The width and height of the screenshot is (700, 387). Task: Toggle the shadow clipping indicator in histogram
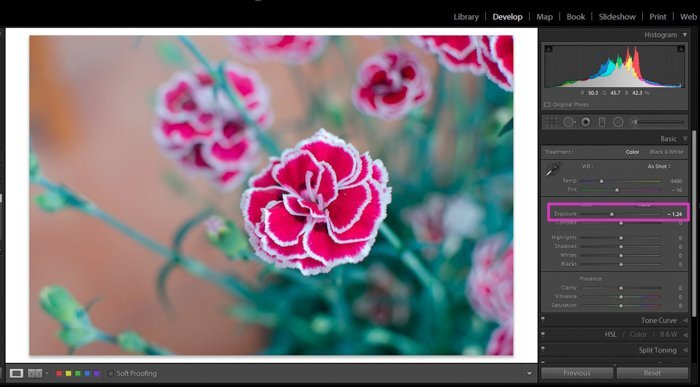549,49
